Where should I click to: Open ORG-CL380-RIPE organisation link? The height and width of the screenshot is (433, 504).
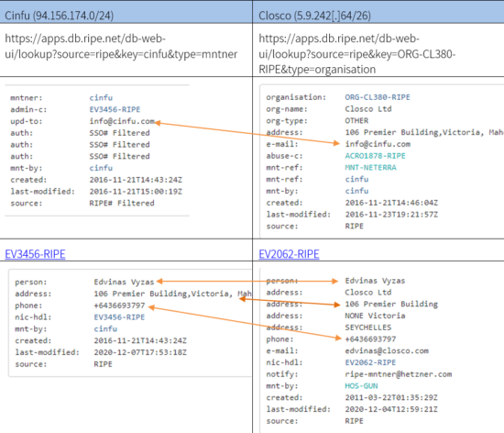[x=378, y=97]
